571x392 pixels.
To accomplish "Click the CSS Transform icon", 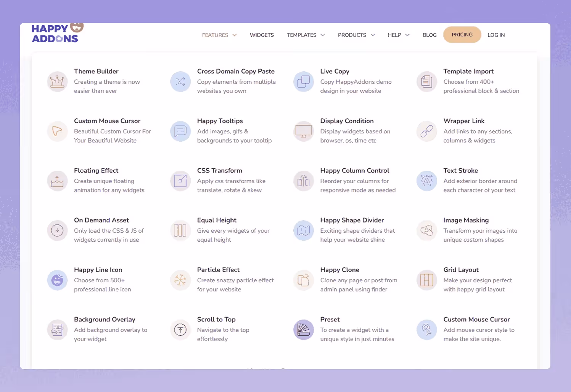I will point(180,181).
